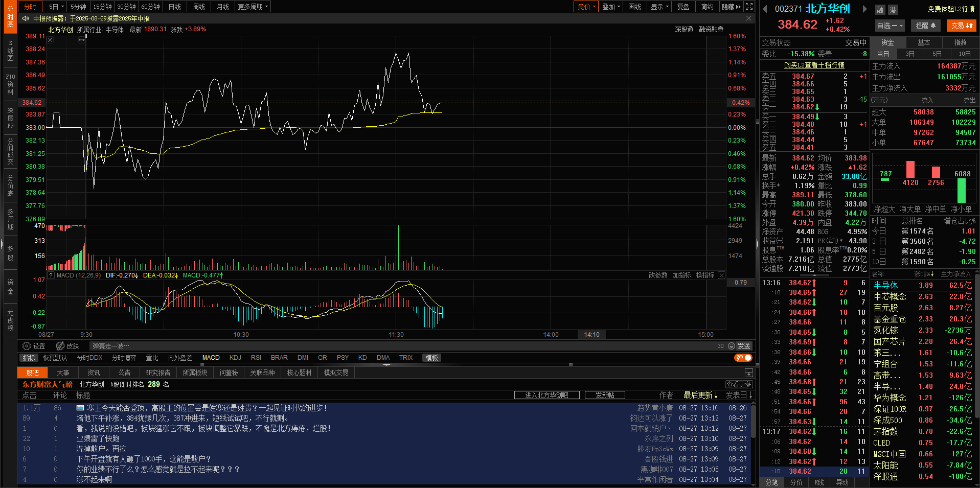Open 多周期 view in the left sidebar
Image resolution: width=980 pixels, height=488 pixels.
click(x=10, y=219)
